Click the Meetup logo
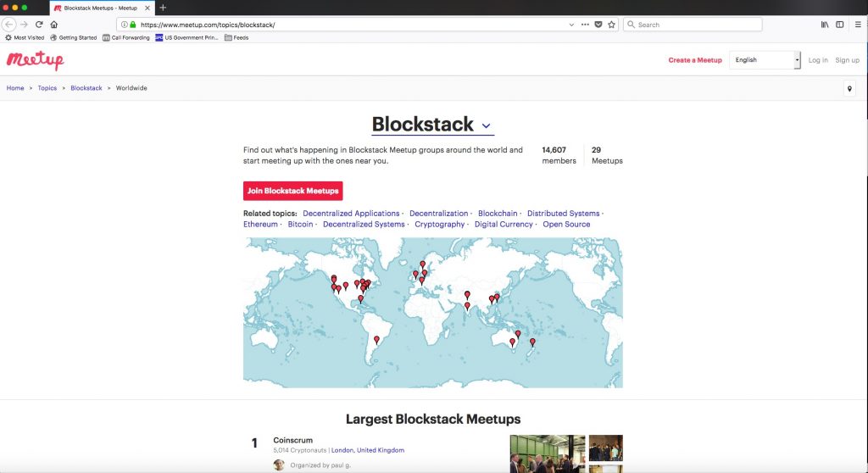This screenshot has height=473, width=868. [x=36, y=60]
